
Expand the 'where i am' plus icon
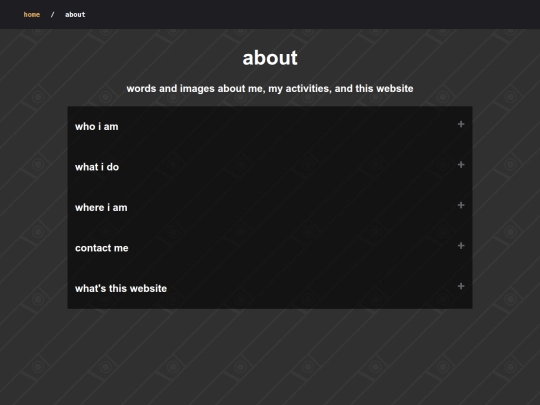[x=461, y=205]
